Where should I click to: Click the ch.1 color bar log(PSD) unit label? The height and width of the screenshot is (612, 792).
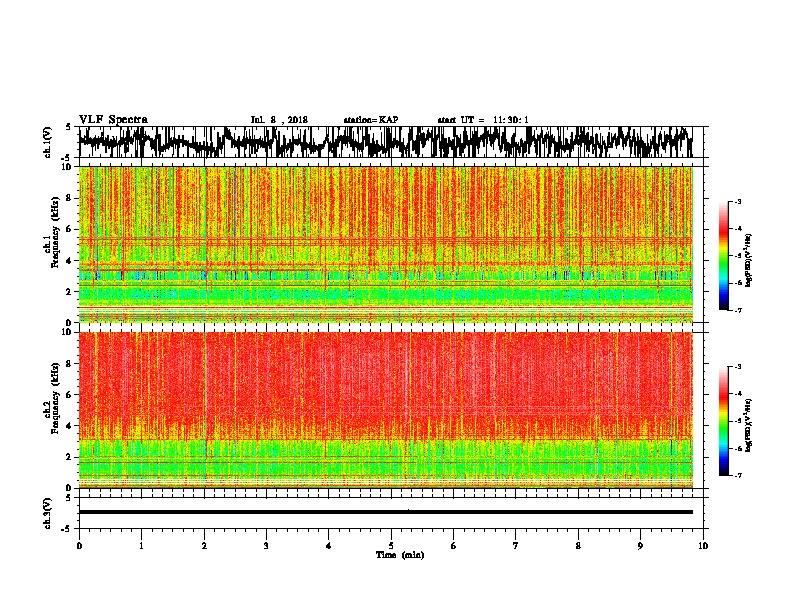748,261
